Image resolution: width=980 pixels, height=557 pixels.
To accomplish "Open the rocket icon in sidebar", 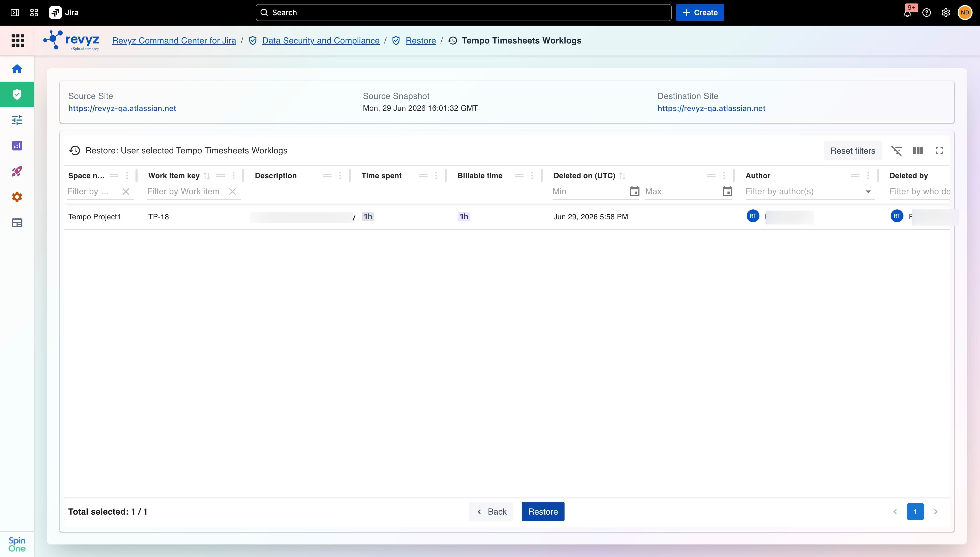I will point(17,171).
